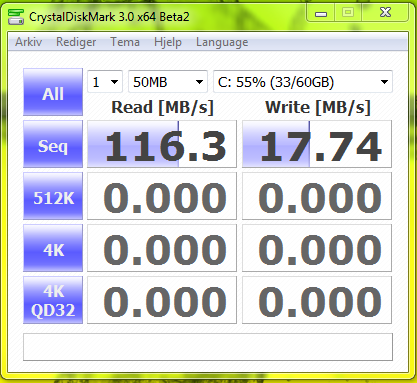417x383 pixels.
Task: Open the test count dropdown showing 1
Action: (x=105, y=82)
